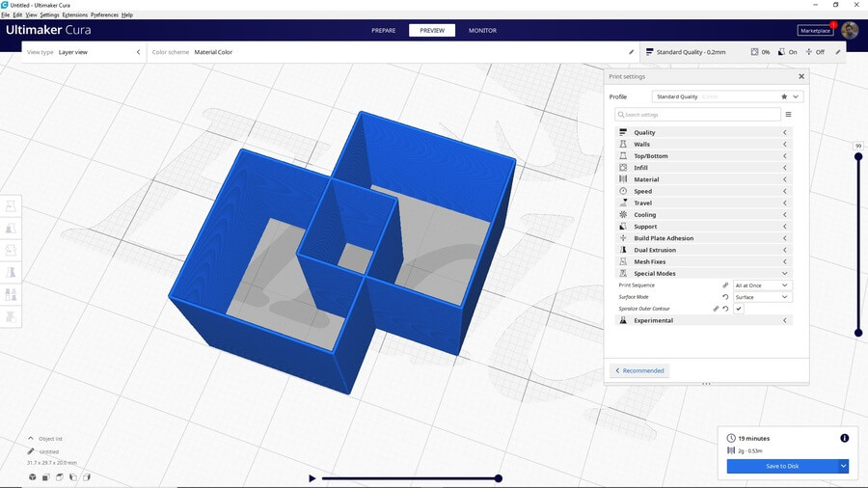Open the View menu
868x488 pixels.
pos(32,14)
